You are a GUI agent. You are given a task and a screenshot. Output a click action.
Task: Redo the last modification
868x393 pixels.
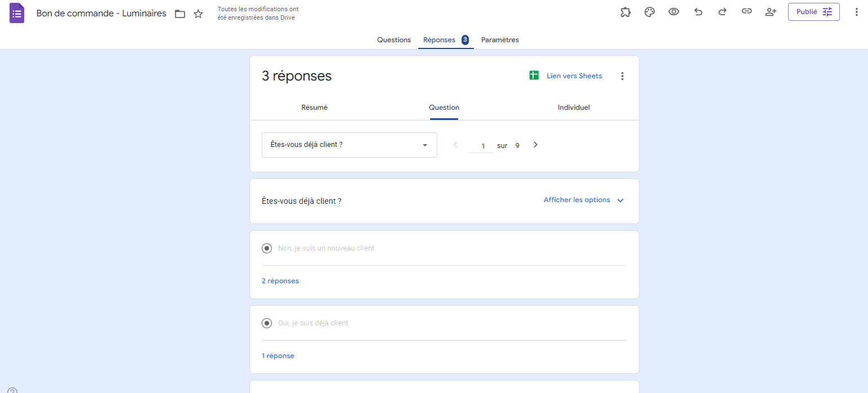pos(722,11)
